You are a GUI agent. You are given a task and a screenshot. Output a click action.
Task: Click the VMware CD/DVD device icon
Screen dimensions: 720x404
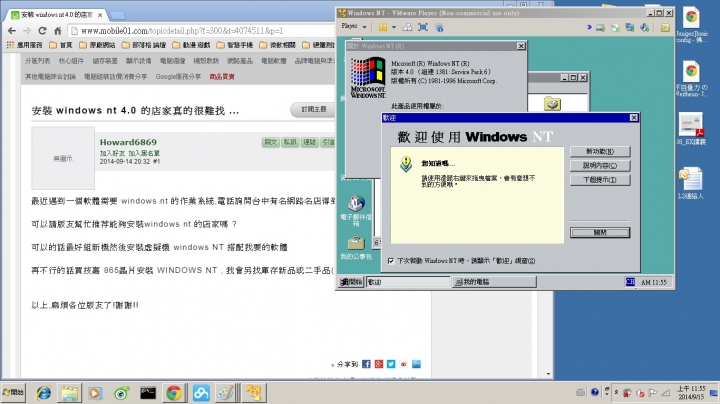(x=615, y=28)
